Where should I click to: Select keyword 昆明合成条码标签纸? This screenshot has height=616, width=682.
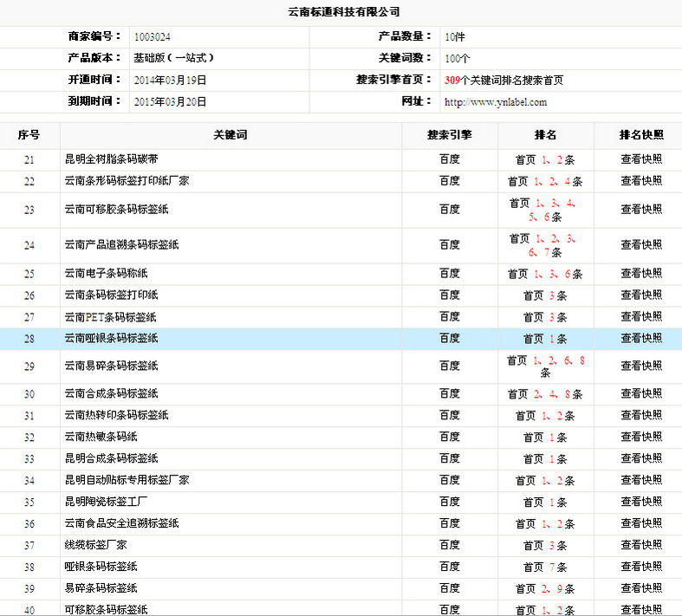coord(111,458)
